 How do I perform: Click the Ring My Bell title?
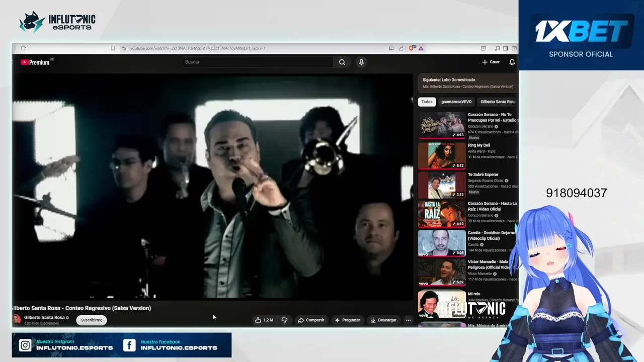coord(479,145)
